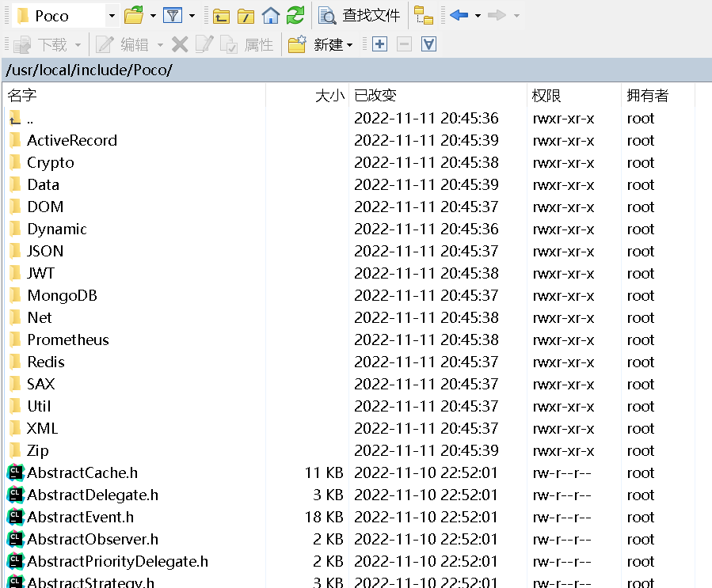Refresh the directory listing
The height and width of the screenshot is (588, 712).
(x=295, y=15)
